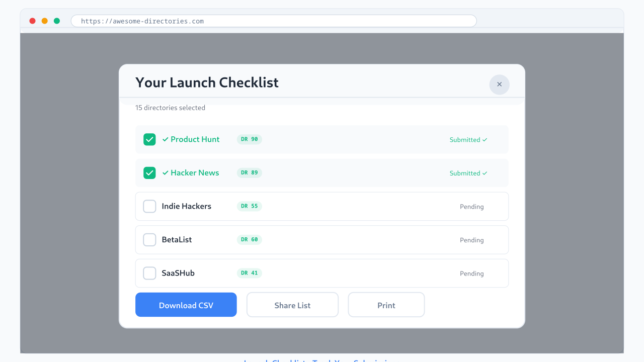Click the 15 directories selected text
644x362 pixels.
point(170,108)
